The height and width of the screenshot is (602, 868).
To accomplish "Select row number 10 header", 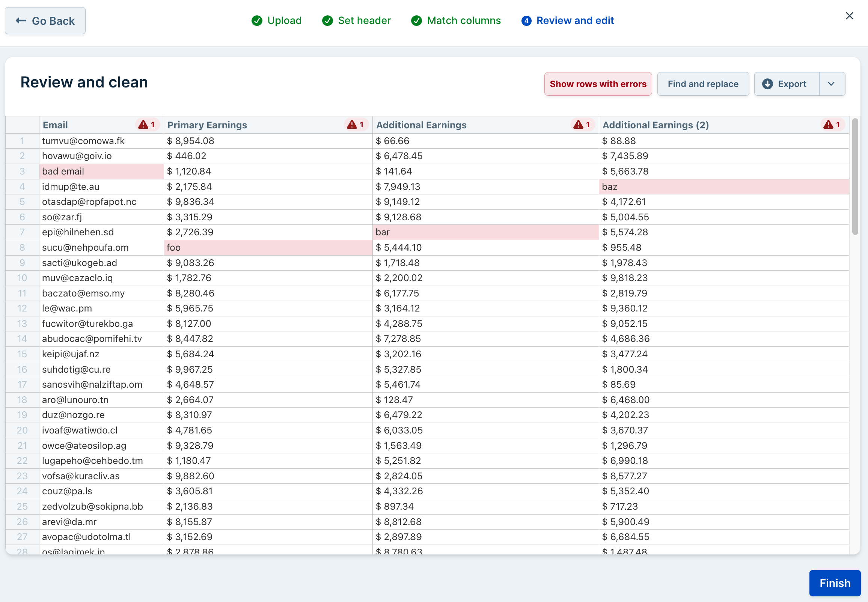I will (22, 278).
